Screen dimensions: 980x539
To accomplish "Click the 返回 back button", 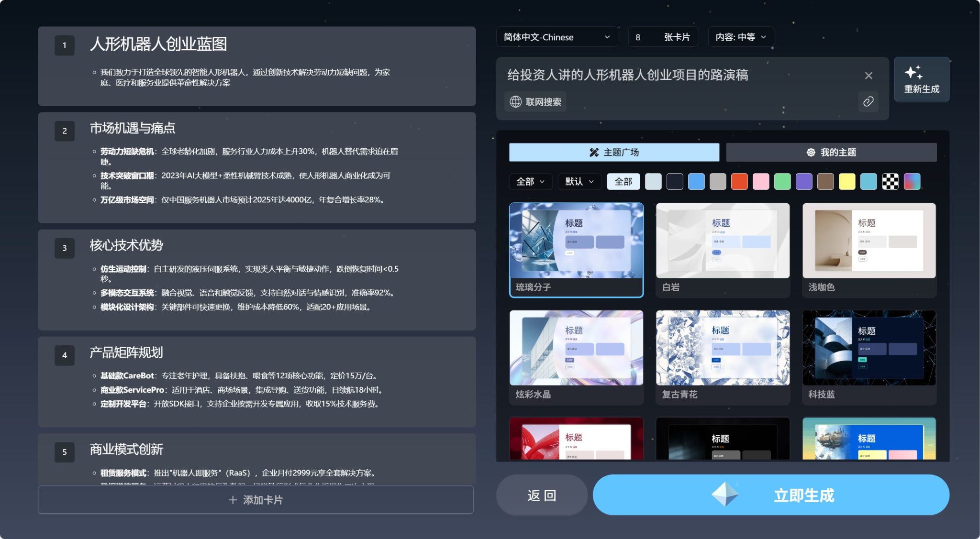I will (x=542, y=495).
